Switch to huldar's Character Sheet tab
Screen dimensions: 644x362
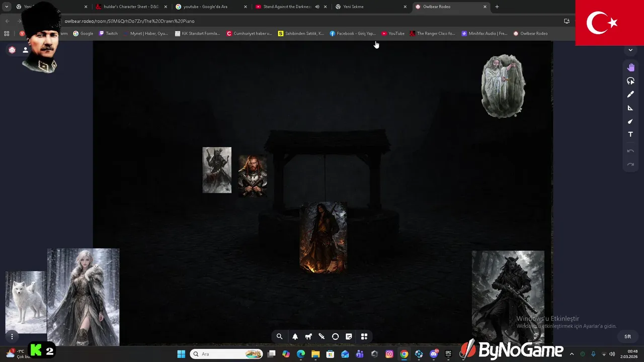[131, 7]
